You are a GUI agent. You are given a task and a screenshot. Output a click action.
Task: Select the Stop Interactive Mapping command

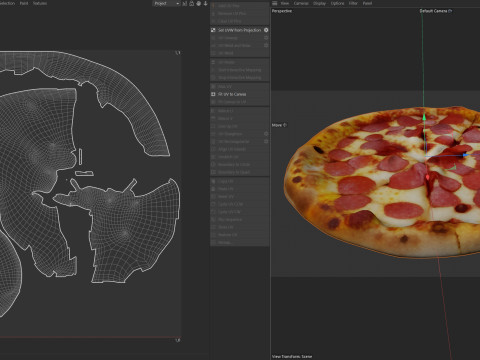point(239,78)
